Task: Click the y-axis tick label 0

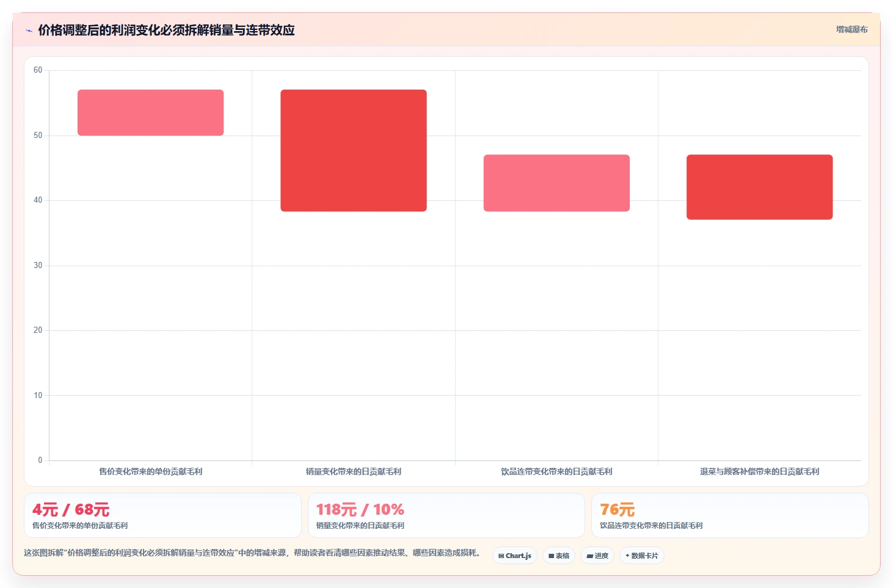Action: (x=40, y=460)
